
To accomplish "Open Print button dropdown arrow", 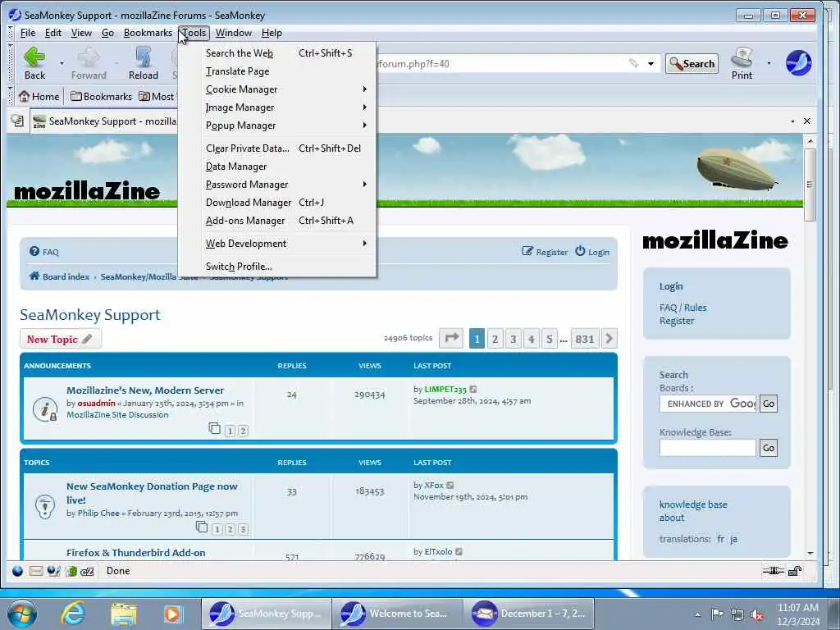I will coord(769,63).
